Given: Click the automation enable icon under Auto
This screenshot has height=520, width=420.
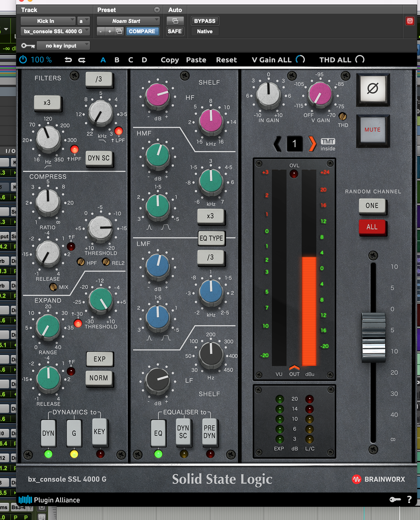Looking at the screenshot, I should (175, 21).
